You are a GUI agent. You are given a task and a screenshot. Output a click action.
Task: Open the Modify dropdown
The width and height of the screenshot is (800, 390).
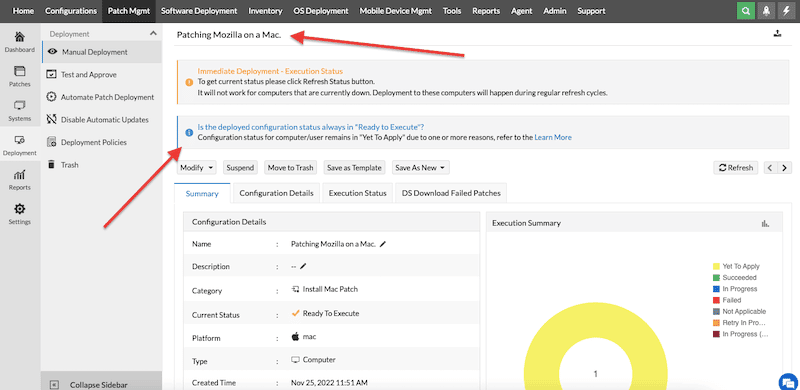[x=196, y=167]
